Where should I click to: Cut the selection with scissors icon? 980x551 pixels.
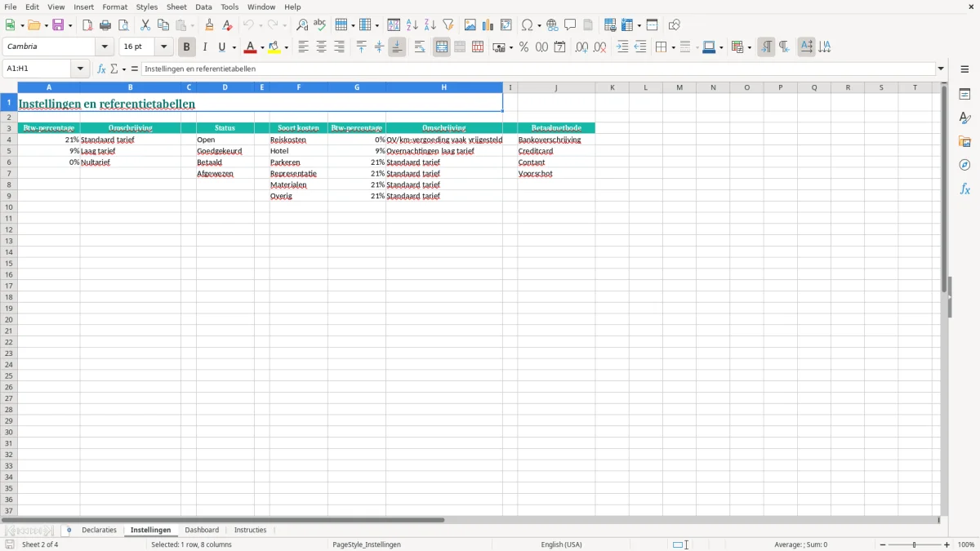click(x=145, y=25)
